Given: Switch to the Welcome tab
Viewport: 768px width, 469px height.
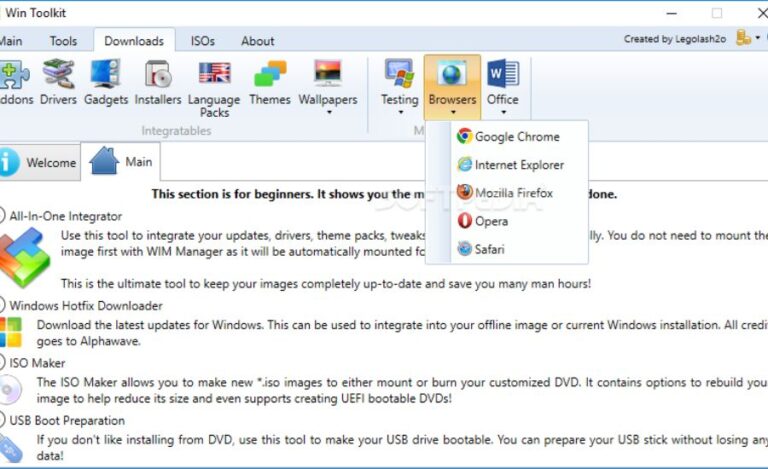Looking at the screenshot, I should click(39, 163).
